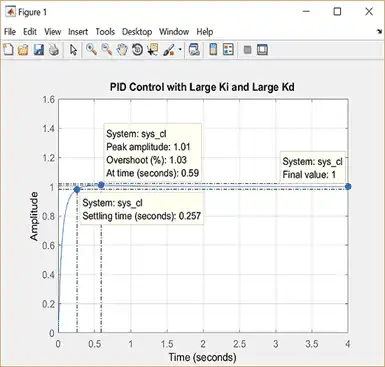Viewport: 385px width, 367px height.
Task: Click the Peak amplitude 1.01 data tip
Action: coord(153,153)
